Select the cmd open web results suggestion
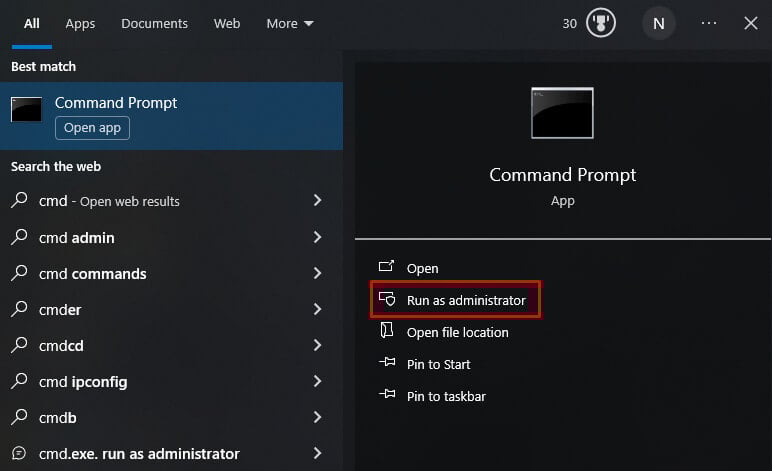 [x=110, y=201]
